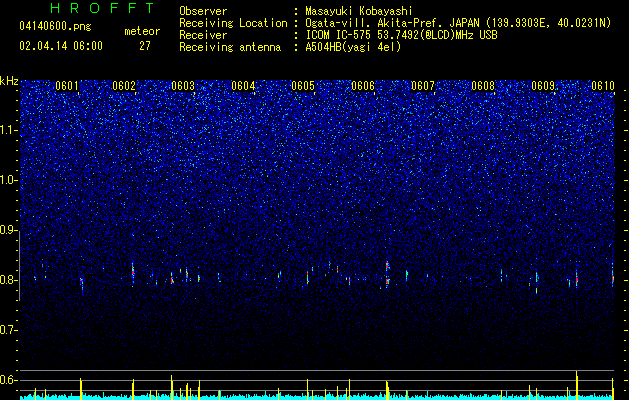The height and width of the screenshot is (400, 629).
Task: Click the 0602 time marker
Action: 124,86
